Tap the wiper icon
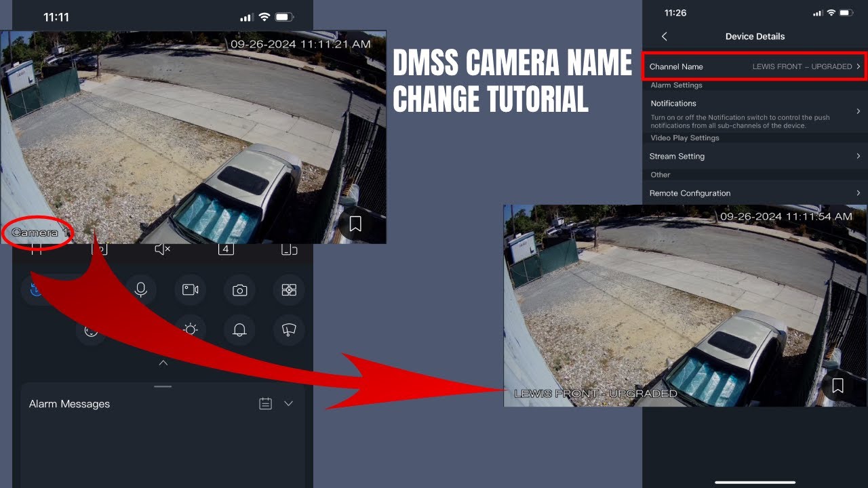 [x=289, y=329]
